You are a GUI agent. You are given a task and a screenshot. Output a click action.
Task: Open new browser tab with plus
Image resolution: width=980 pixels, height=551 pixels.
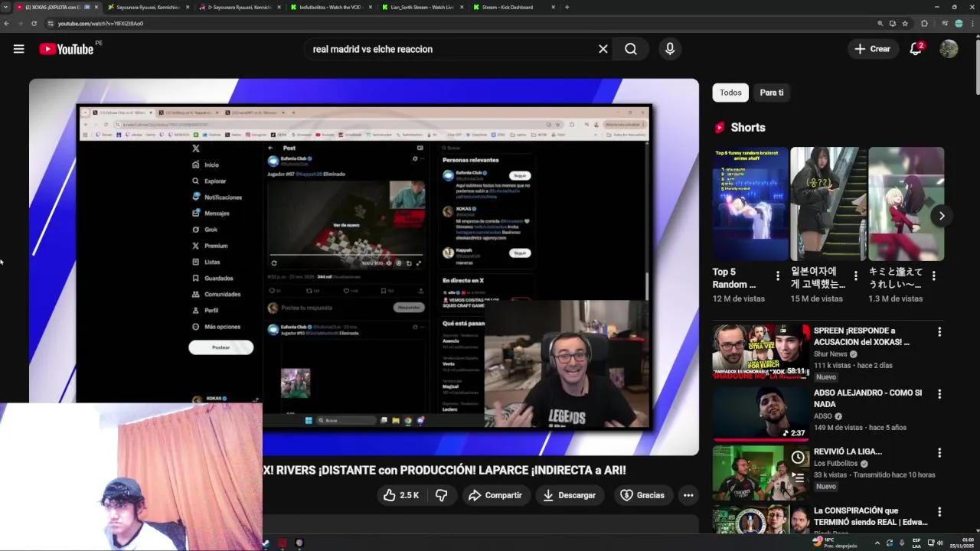(567, 7)
